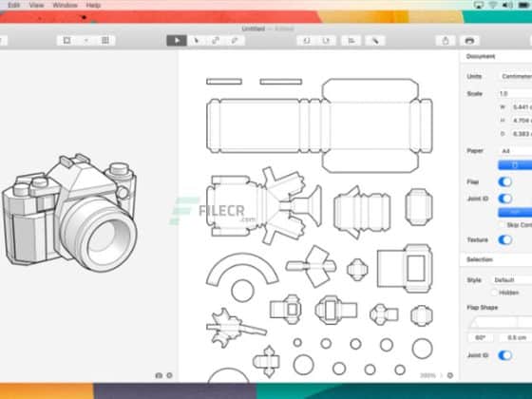
Task: Open the Style dropdown showing Default
Action: tap(512, 280)
